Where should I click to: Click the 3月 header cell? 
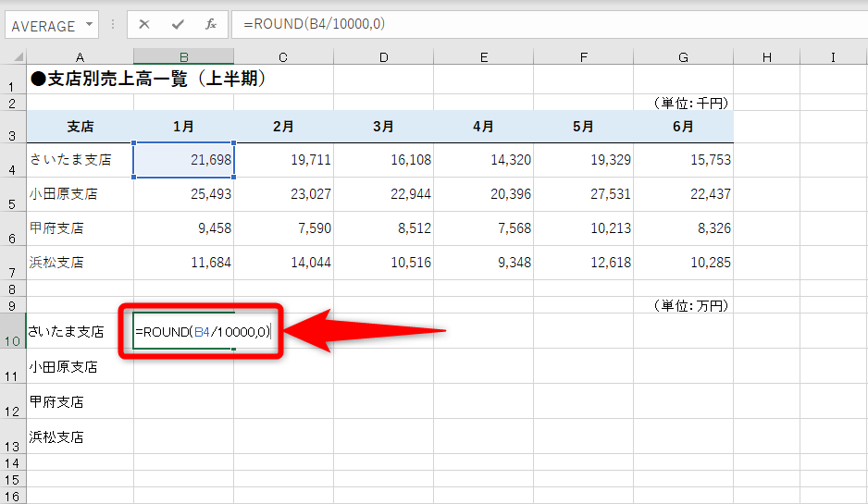[384, 127]
